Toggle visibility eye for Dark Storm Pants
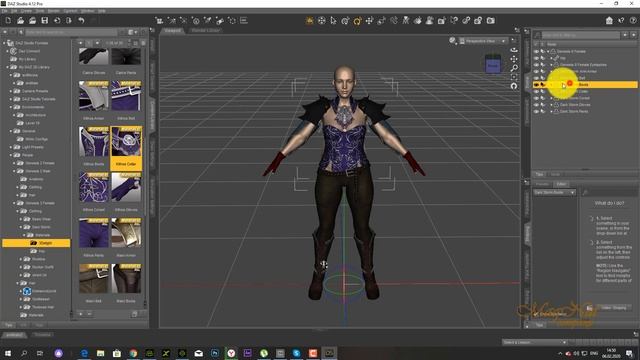 pyautogui.click(x=536, y=111)
